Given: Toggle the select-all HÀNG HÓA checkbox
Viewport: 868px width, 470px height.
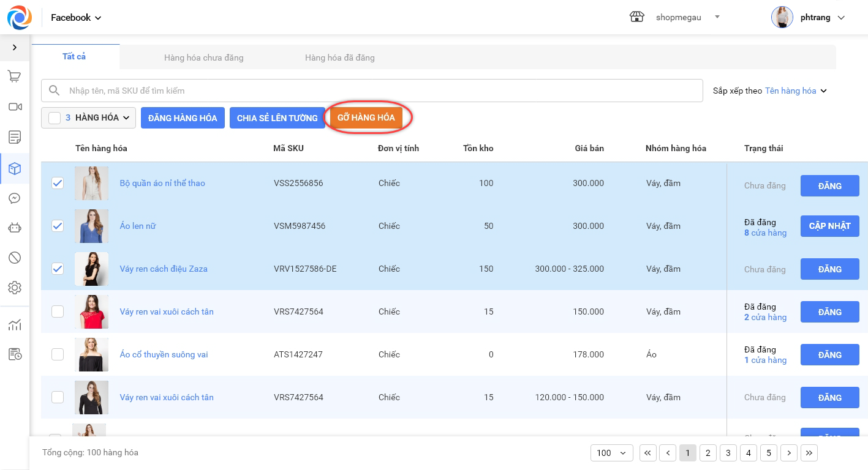Looking at the screenshot, I should point(55,118).
